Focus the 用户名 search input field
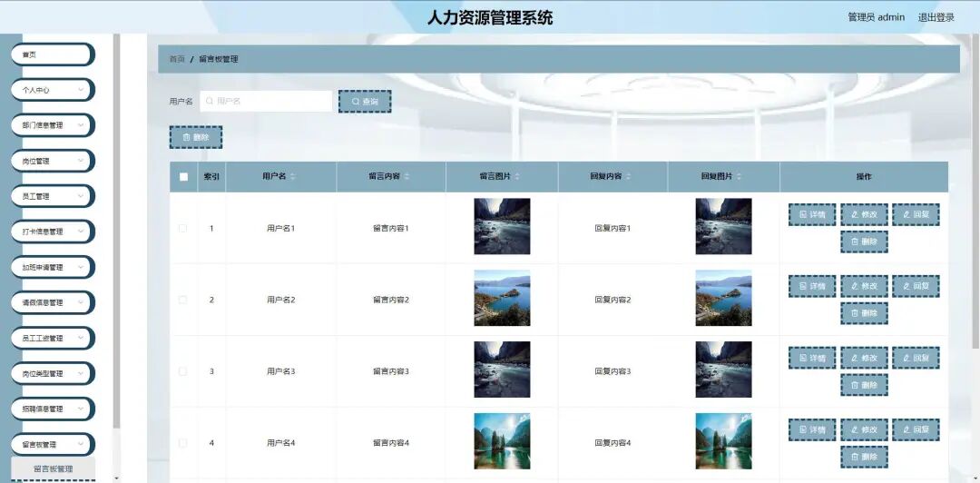Image resolution: width=980 pixels, height=483 pixels. 266,102
